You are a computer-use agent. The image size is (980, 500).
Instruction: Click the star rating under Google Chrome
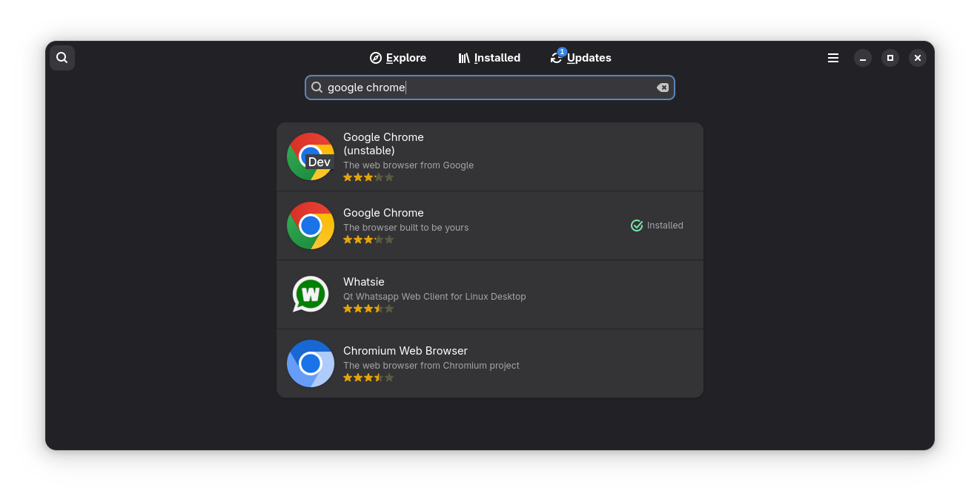368,239
